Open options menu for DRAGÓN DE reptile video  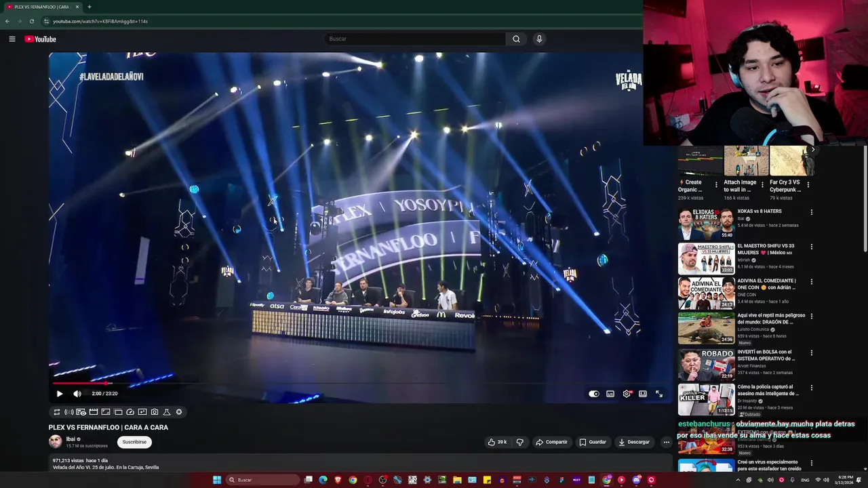point(811,316)
